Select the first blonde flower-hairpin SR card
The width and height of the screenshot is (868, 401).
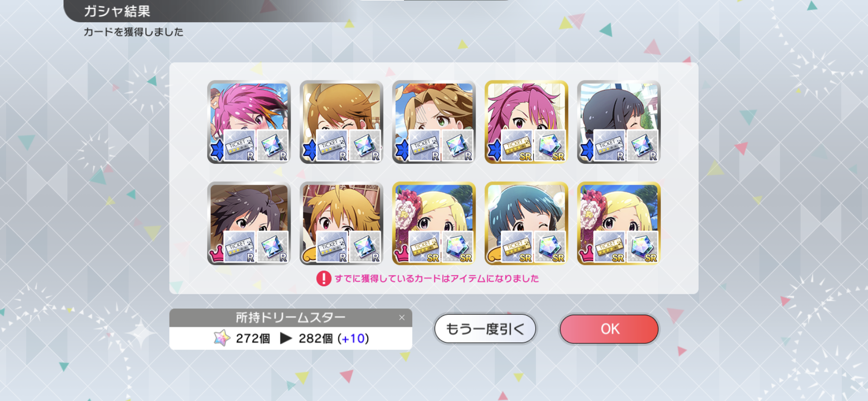(x=434, y=223)
